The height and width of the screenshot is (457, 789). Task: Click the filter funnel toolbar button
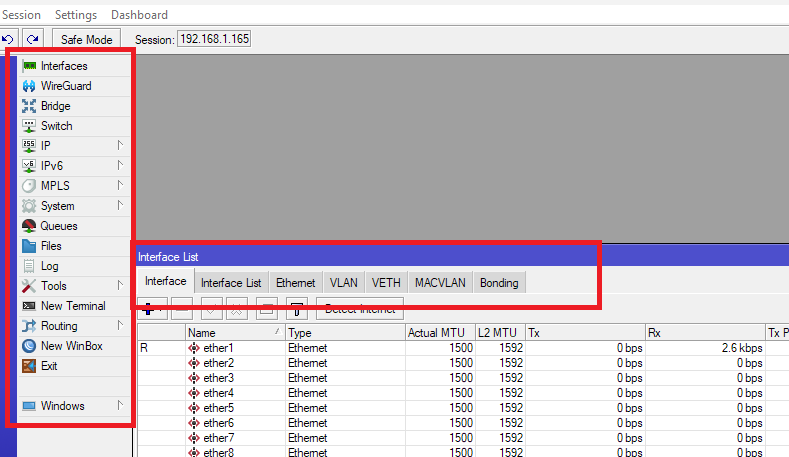pyautogui.click(x=297, y=309)
